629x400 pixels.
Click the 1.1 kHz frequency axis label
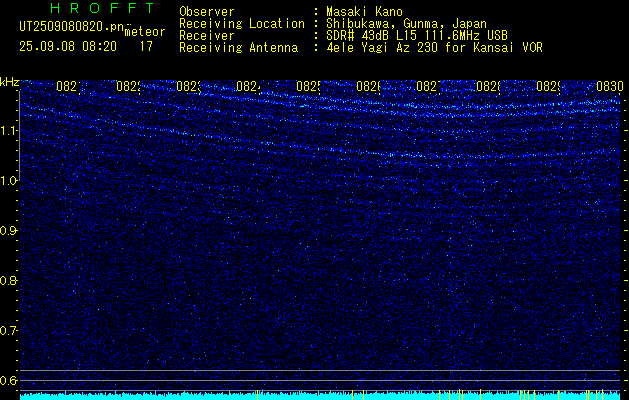tap(9, 131)
